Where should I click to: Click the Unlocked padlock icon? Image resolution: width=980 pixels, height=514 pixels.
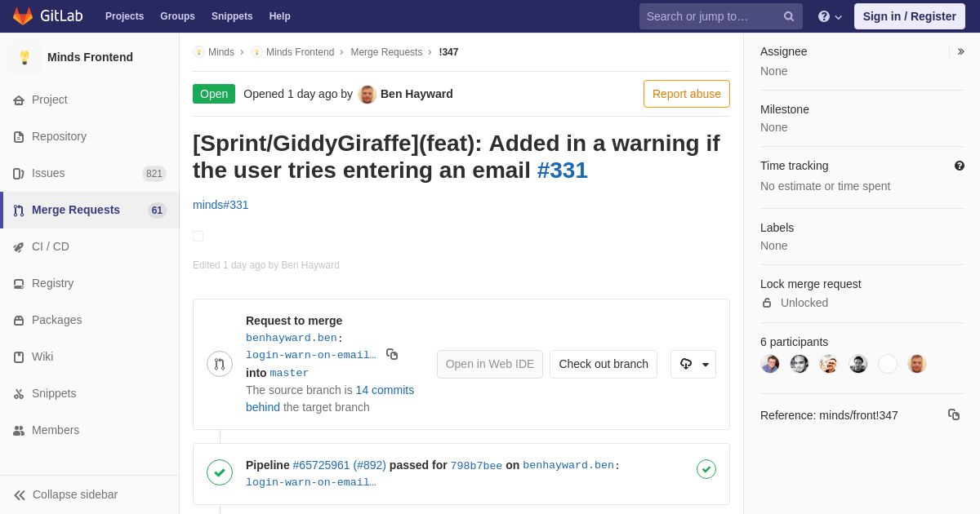click(x=767, y=303)
